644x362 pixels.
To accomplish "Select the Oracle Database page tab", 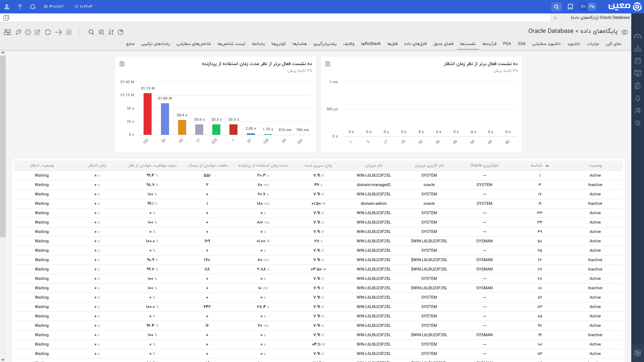I will pyautogui.click(x=600, y=18).
